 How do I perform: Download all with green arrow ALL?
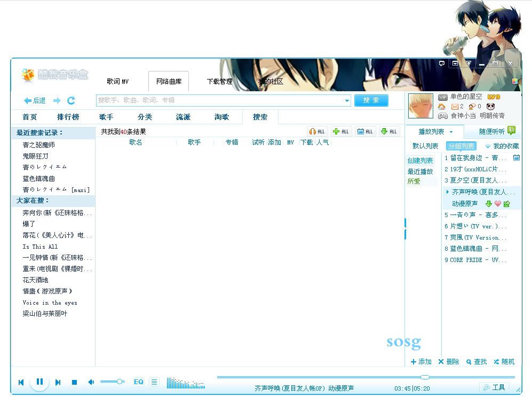(x=389, y=131)
